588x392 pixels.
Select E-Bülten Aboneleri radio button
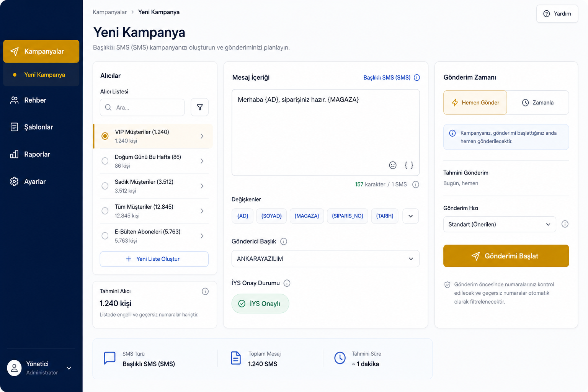(x=105, y=236)
